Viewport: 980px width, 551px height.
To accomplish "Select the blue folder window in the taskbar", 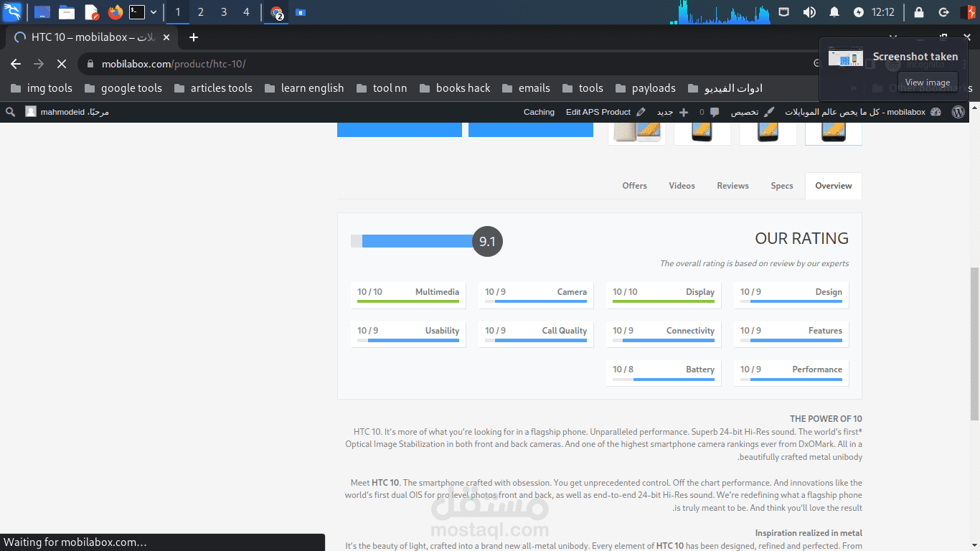I will click(301, 12).
